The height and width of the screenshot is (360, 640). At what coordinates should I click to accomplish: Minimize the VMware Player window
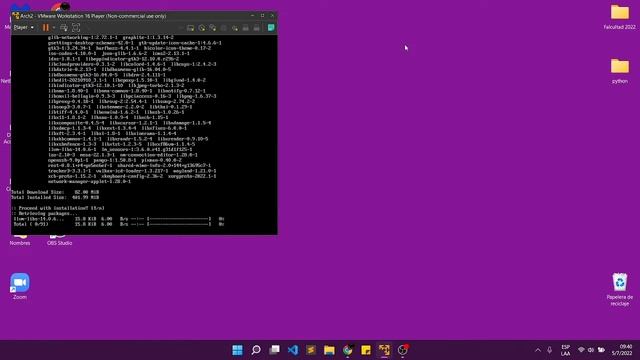252,16
